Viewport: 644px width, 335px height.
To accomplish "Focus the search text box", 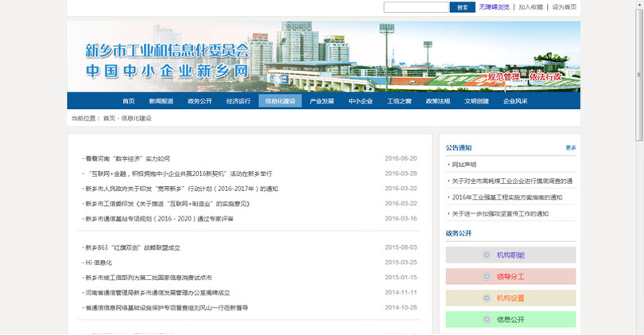I will pyautogui.click(x=416, y=7).
